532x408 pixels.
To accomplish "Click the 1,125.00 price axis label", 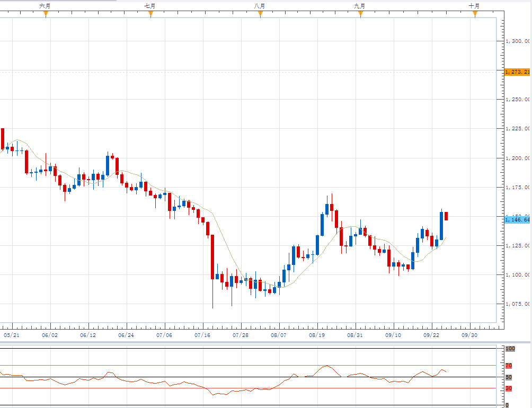I will tap(517, 245).
